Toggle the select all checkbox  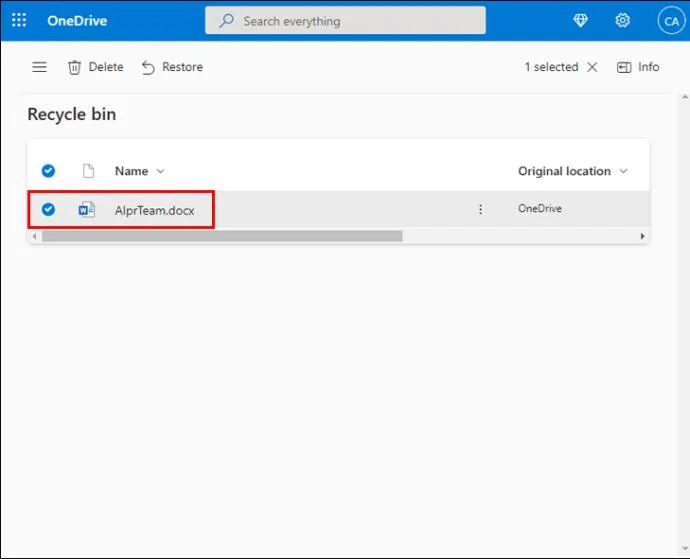tap(48, 170)
